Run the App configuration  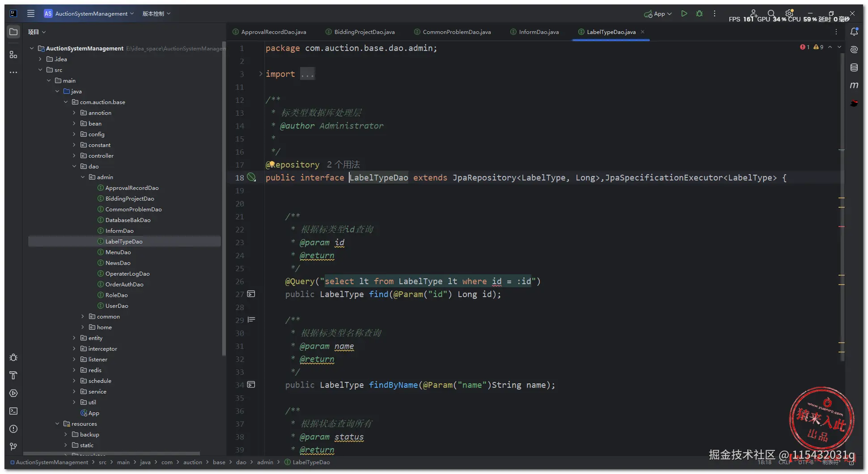tap(684, 13)
